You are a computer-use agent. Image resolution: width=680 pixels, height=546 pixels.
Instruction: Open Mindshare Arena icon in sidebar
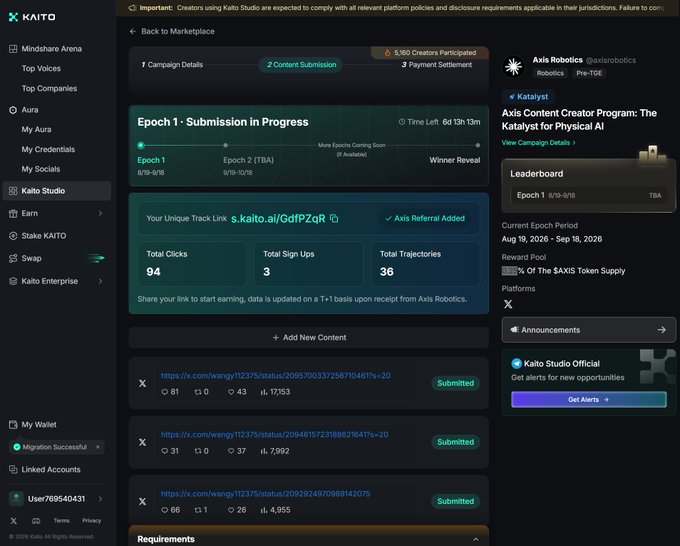[x=13, y=49]
